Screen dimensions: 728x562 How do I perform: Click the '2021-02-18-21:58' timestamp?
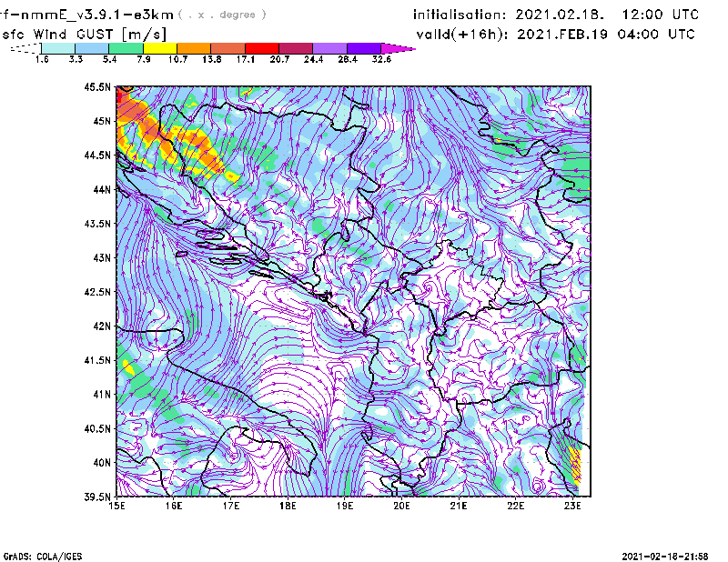click(665, 557)
